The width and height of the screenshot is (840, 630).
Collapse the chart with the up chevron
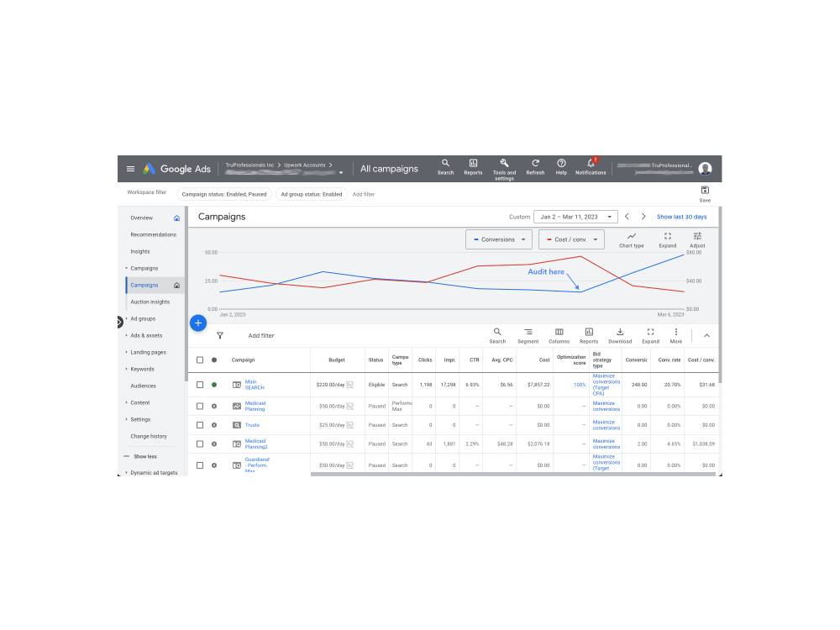[706, 335]
